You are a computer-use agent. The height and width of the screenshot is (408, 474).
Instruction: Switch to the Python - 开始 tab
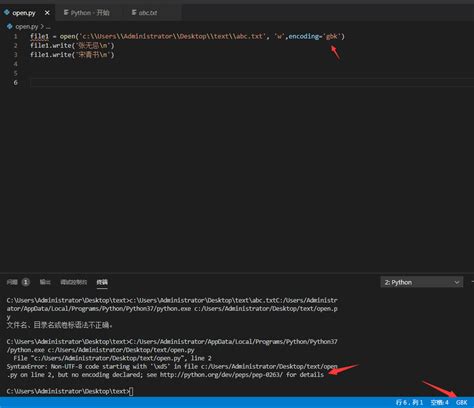(86, 13)
